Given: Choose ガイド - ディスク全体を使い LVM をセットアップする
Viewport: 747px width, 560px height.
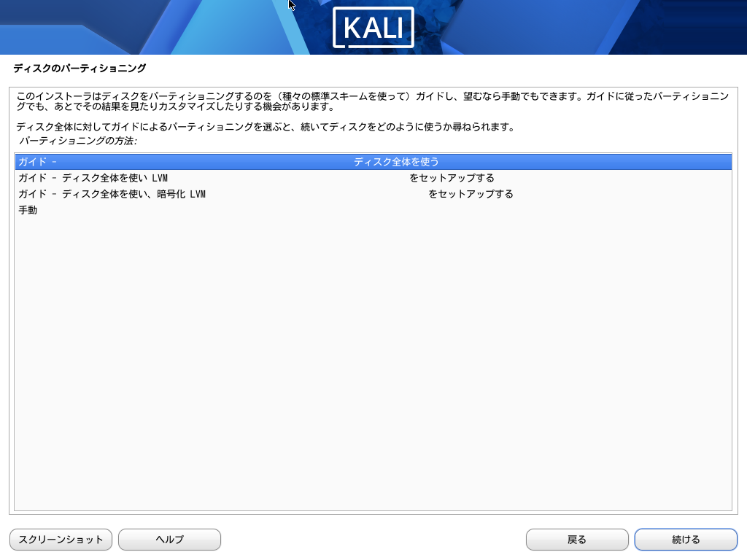Looking at the screenshot, I should (x=373, y=178).
